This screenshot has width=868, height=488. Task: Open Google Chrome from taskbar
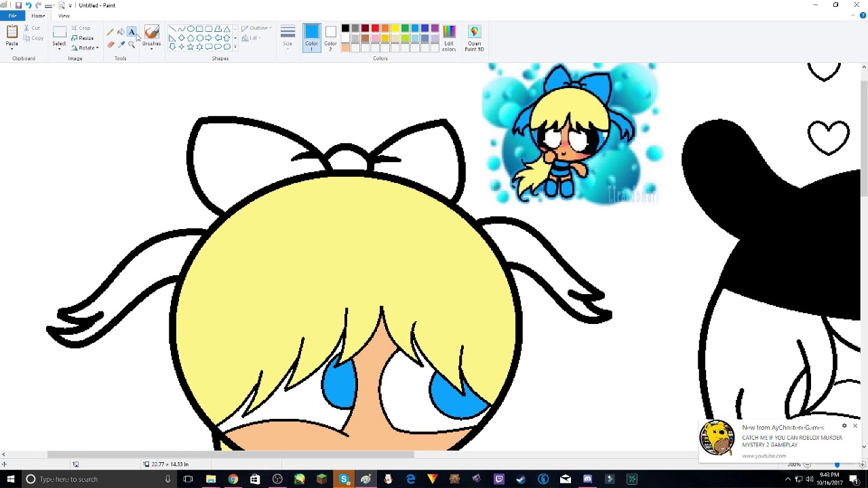[x=233, y=479]
